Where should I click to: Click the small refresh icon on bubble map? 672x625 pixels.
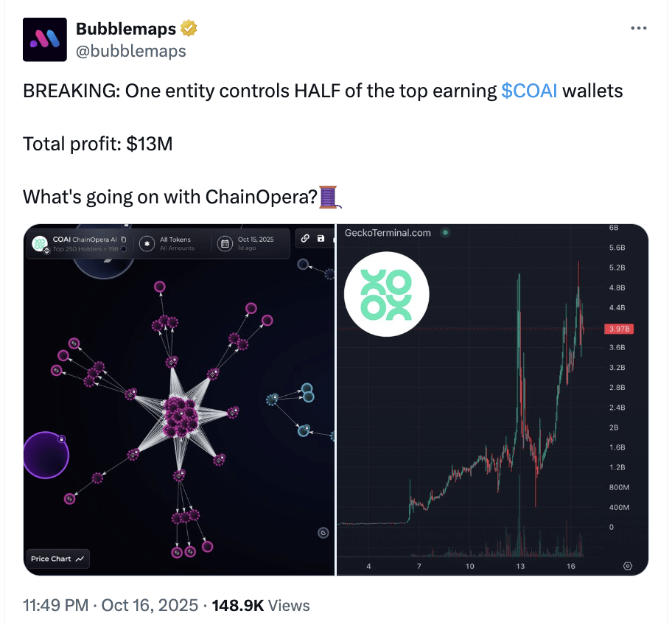pyautogui.click(x=323, y=532)
